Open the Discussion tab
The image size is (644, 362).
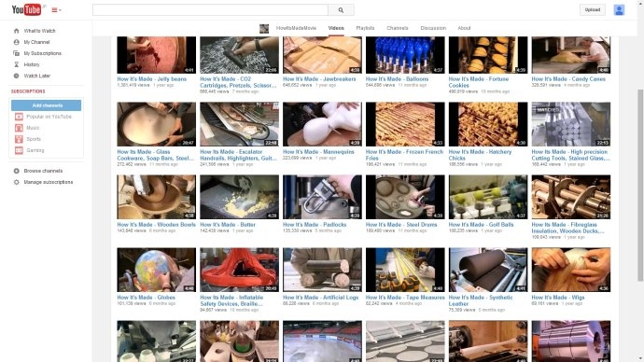pos(433,28)
